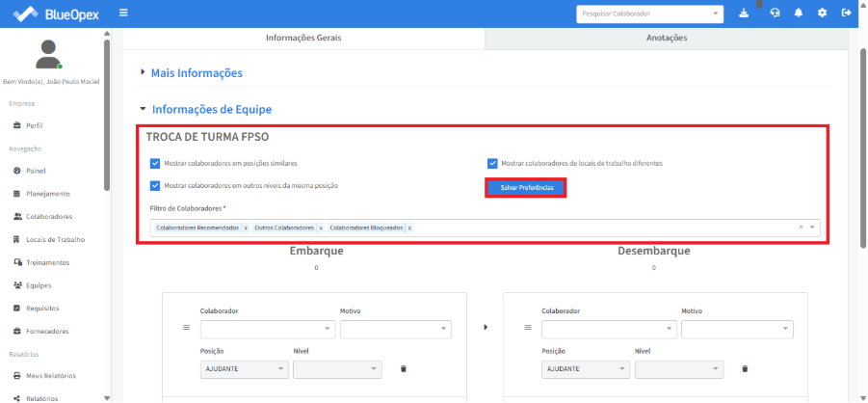
Task: Click the sidebar scrollbar
Action: (107, 117)
